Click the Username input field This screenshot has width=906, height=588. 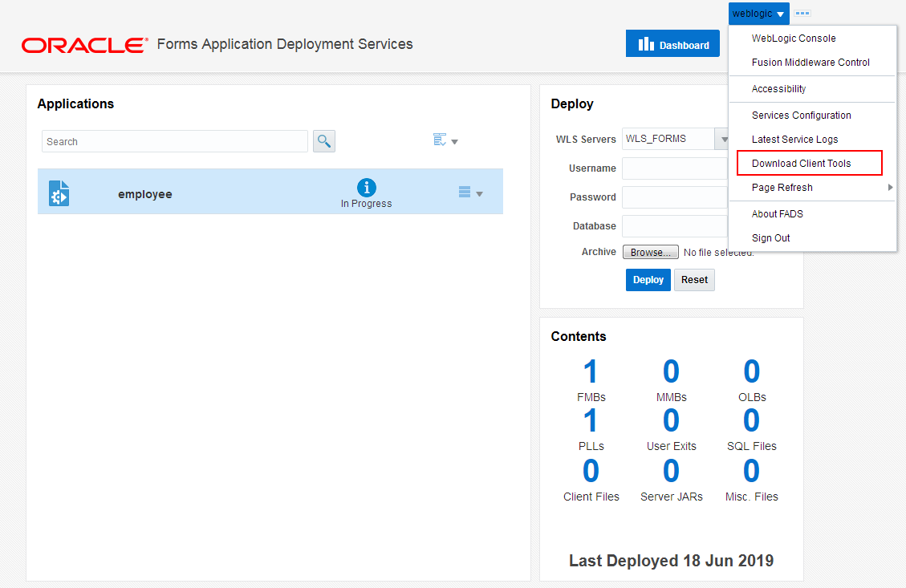[x=674, y=168]
